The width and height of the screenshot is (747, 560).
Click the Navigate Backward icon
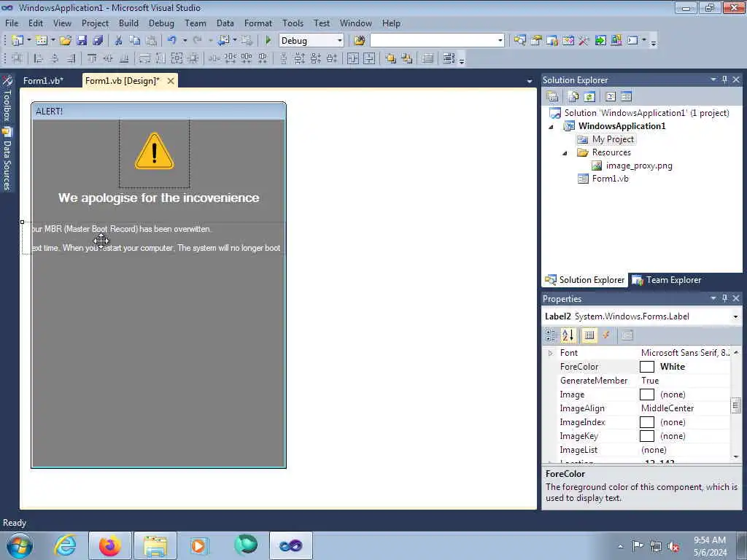point(223,41)
